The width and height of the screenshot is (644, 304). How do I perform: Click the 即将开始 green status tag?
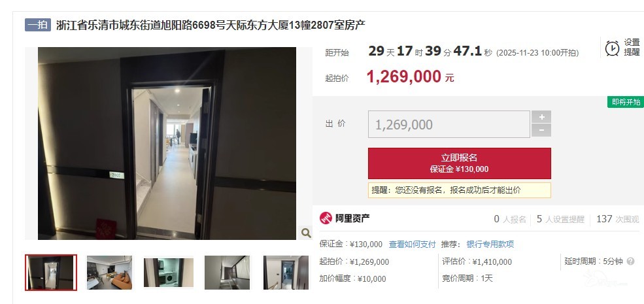point(626,102)
